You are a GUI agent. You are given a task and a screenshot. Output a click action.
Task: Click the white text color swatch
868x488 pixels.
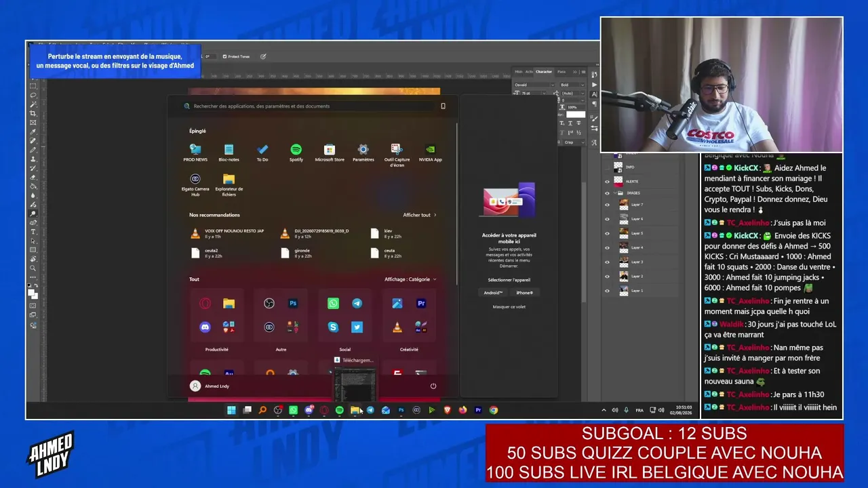[575, 115]
